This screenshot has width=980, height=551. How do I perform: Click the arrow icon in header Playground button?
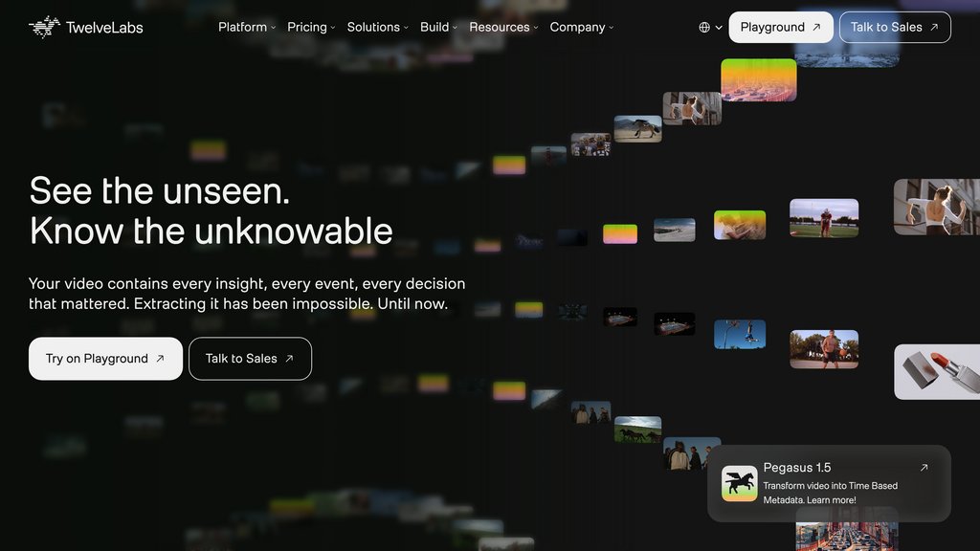[x=816, y=28]
